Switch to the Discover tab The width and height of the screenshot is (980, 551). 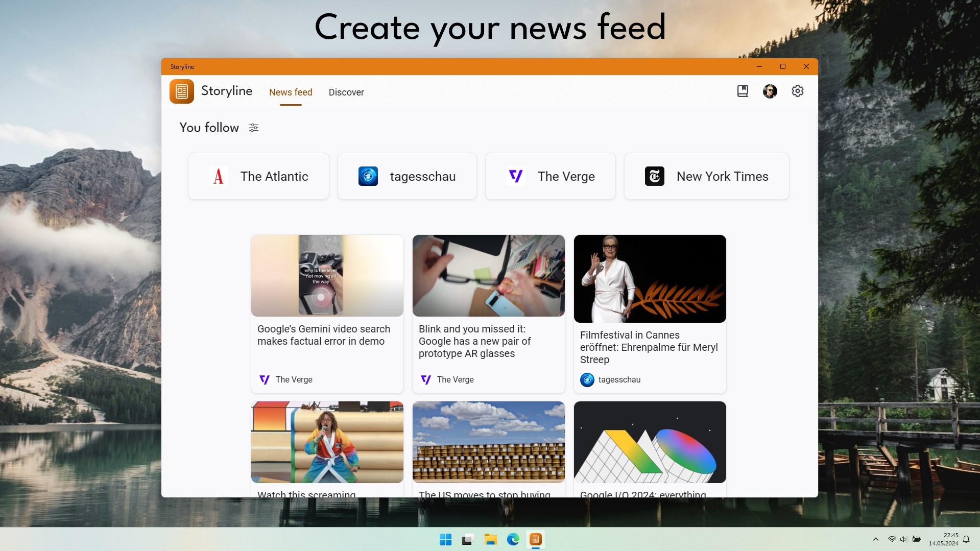point(346,92)
